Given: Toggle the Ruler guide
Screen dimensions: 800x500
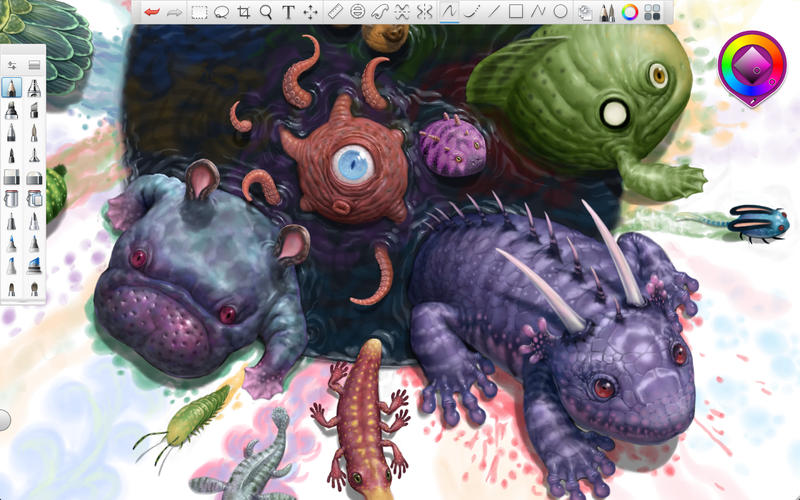Looking at the screenshot, I should (336, 12).
